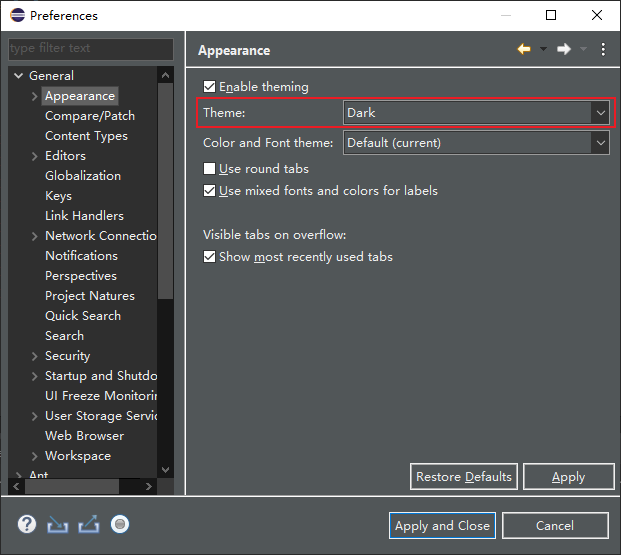Open the Theme dropdown showing Dark
The height and width of the screenshot is (555, 621).
click(476, 113)
